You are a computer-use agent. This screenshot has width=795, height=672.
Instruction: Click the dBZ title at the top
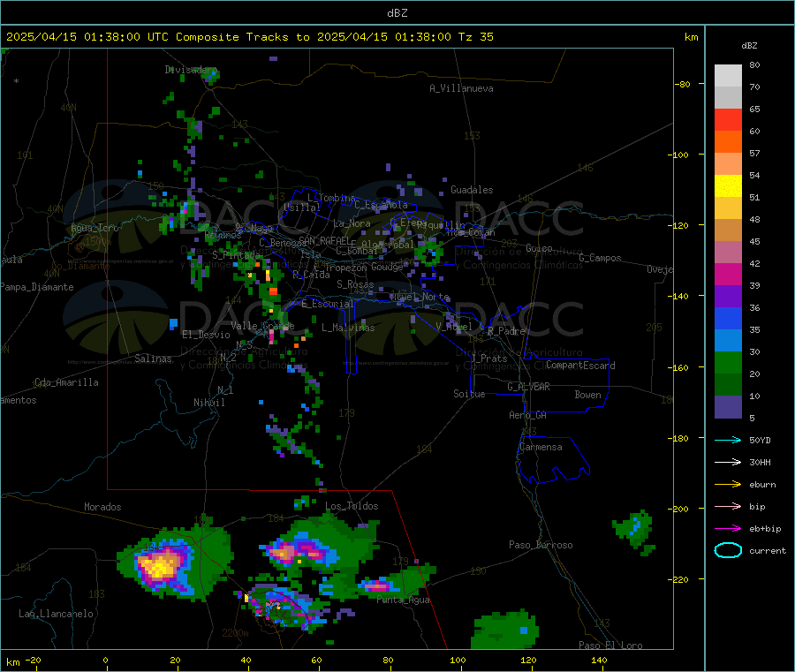tap(397, 13)
